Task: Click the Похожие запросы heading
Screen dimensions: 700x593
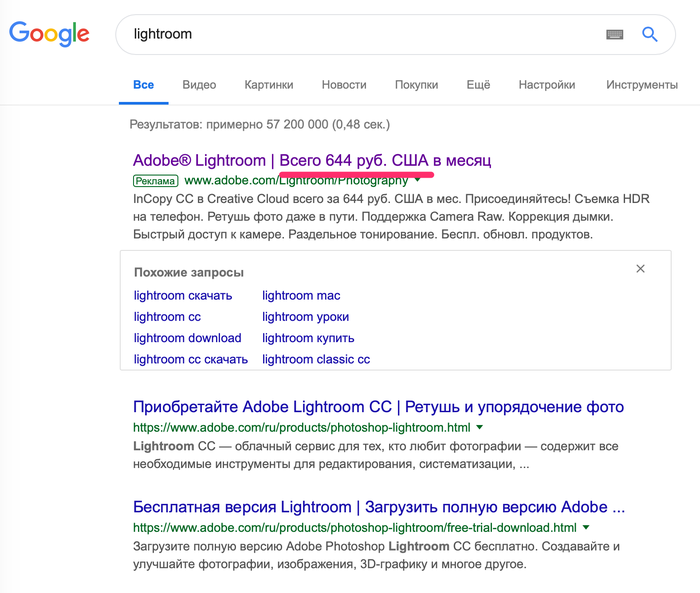Action: coord(189,272)
